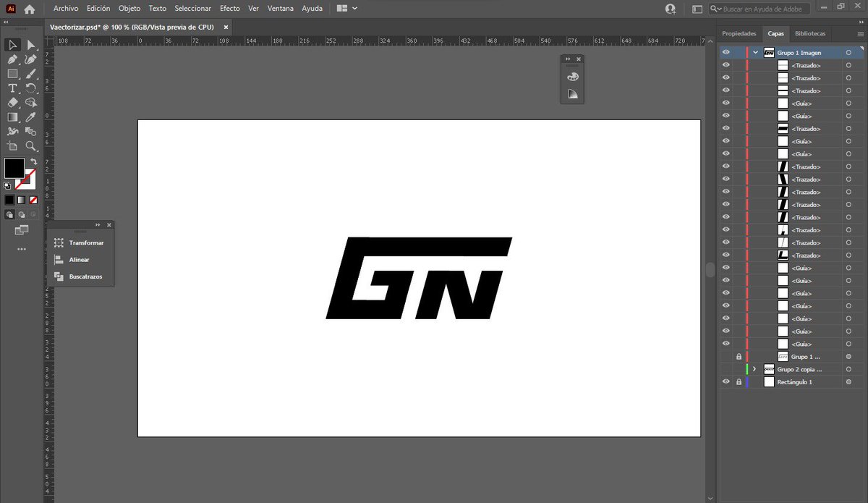Go to the Home screen icon
Image resolution: width=868 pixels, height=503 pixels.
coord(29,9)
